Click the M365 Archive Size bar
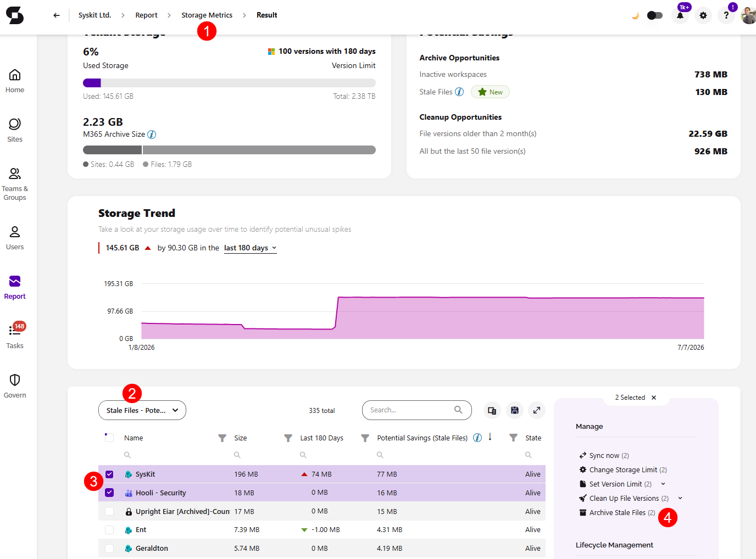Viewport: 756px width, 559px height. pos(229,150)
